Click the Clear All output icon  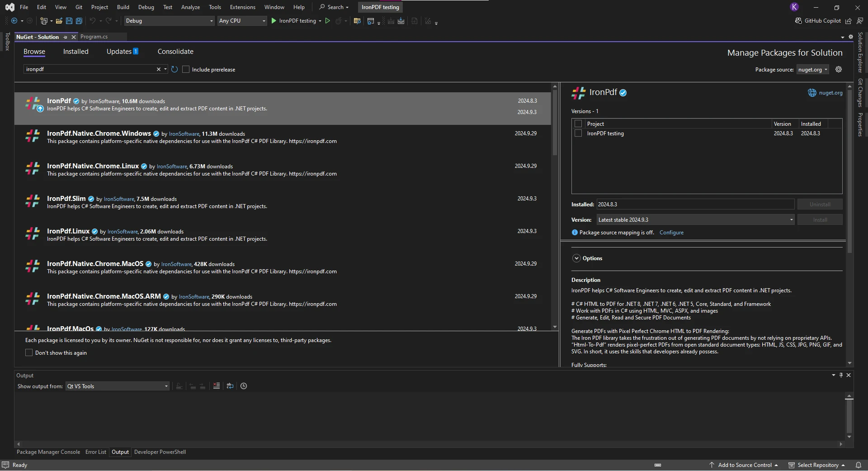pos(217,386)
